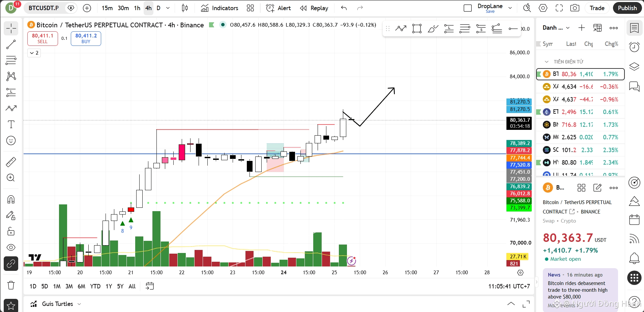Expand the DropLane layout dropdown
Viewport: 644px width, 312px height.
tap(510, 8)
